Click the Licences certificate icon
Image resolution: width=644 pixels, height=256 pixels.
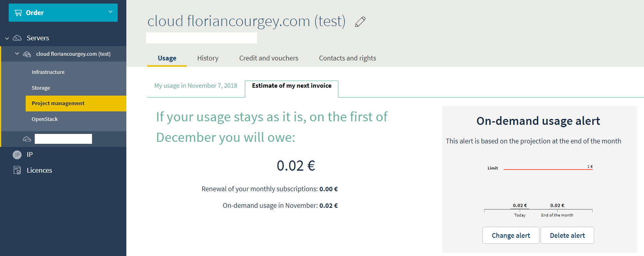tap(17, 170)
